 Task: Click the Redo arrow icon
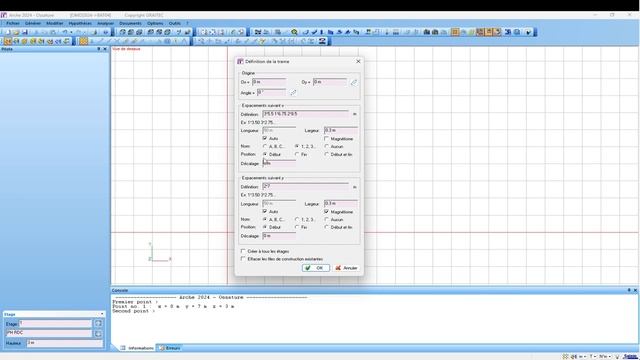(79, 32)
